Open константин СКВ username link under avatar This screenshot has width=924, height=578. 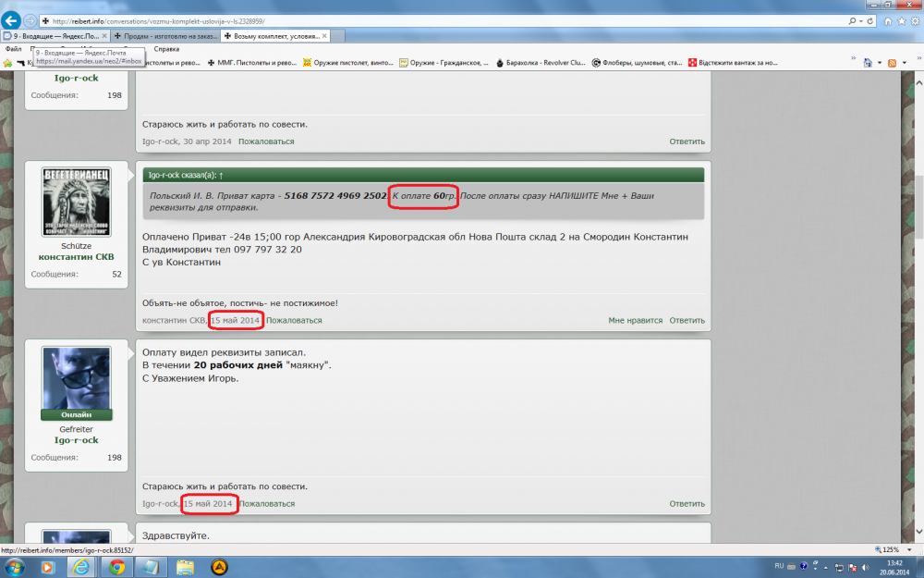[x=76, y=256]
